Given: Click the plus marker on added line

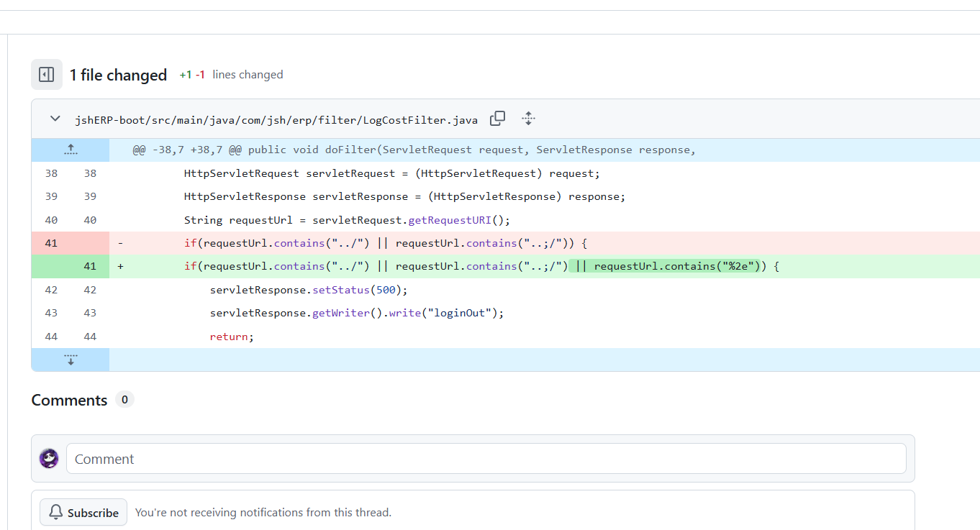Looking at the screenshot, I should (120, 266).
